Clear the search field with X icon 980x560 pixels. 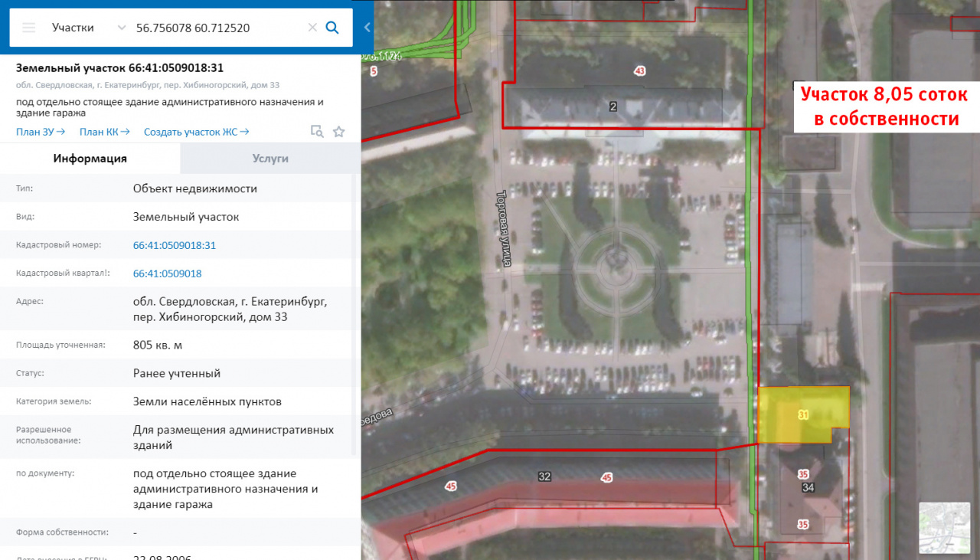(312, 28)
